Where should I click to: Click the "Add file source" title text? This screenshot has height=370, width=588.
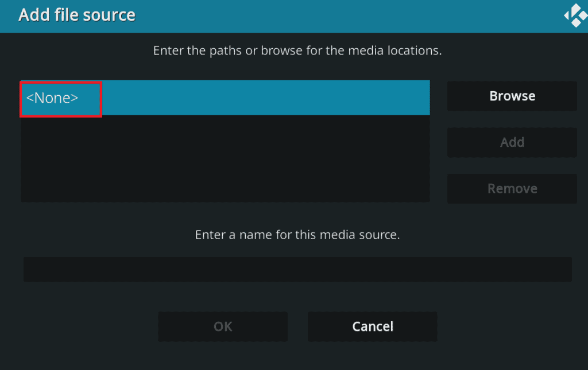pos(77,15)
